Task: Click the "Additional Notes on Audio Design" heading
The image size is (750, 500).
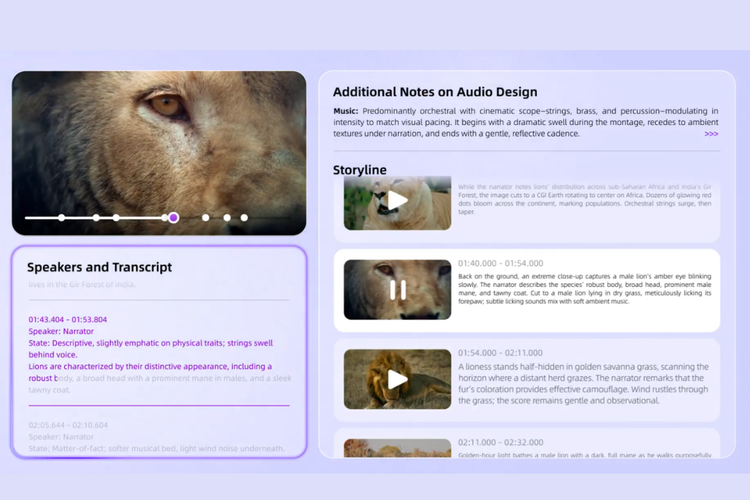Action: [x=435, y=92]
